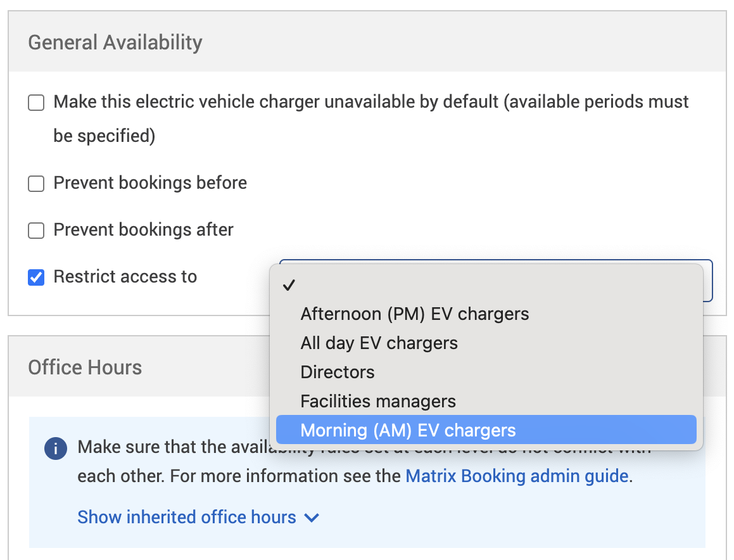
Task: Open the Matrix Booking admin guide link
Action: (517, 476)
